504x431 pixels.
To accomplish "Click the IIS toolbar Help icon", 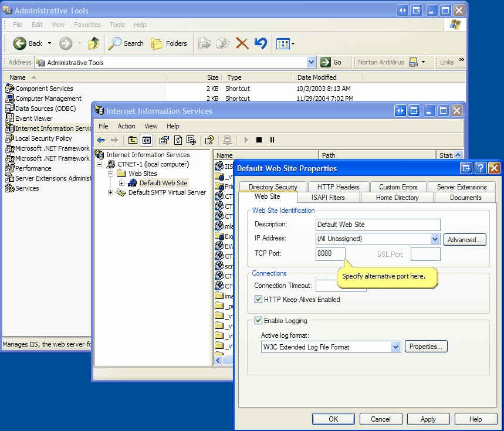I will pos(209,140).
